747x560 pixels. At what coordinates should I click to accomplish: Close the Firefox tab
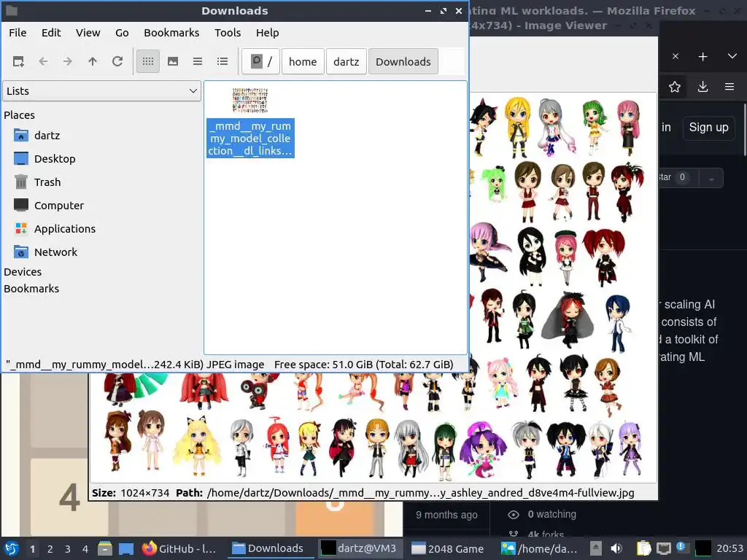676,57
